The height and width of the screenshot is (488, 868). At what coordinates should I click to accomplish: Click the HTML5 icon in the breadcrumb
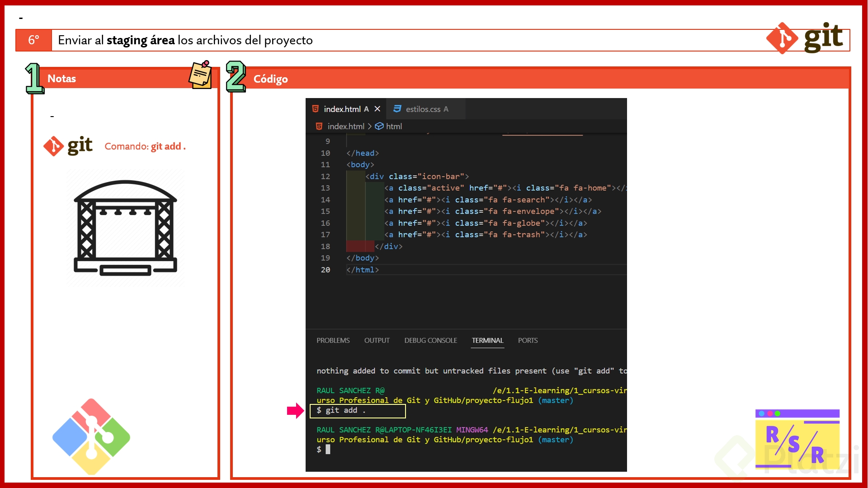coord(319,127)
